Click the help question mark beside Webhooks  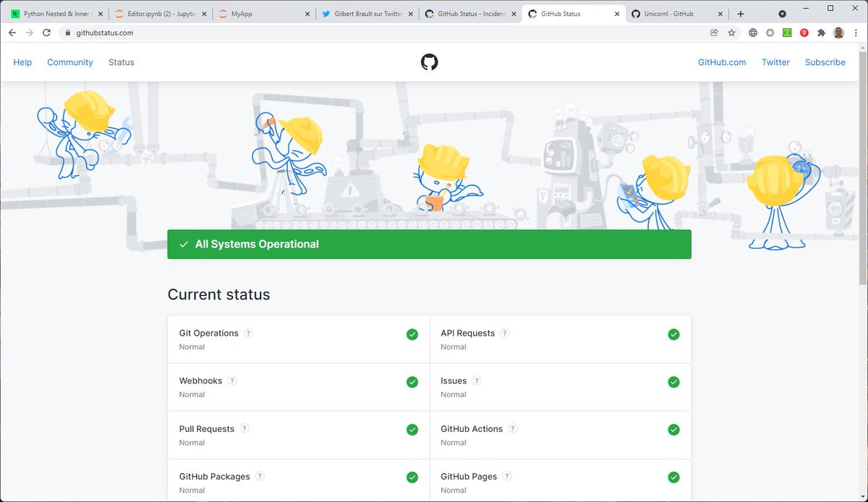pyautogui.click(x=232, y=381)
